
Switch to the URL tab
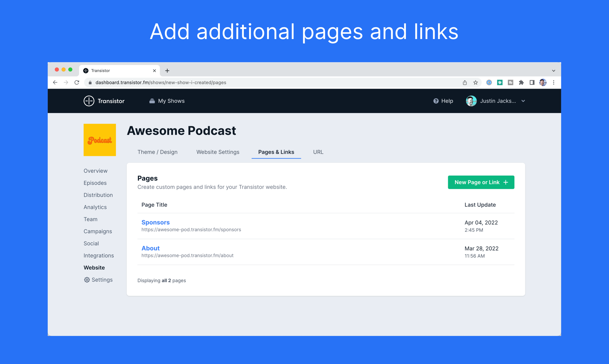click(x=318, y=152)
